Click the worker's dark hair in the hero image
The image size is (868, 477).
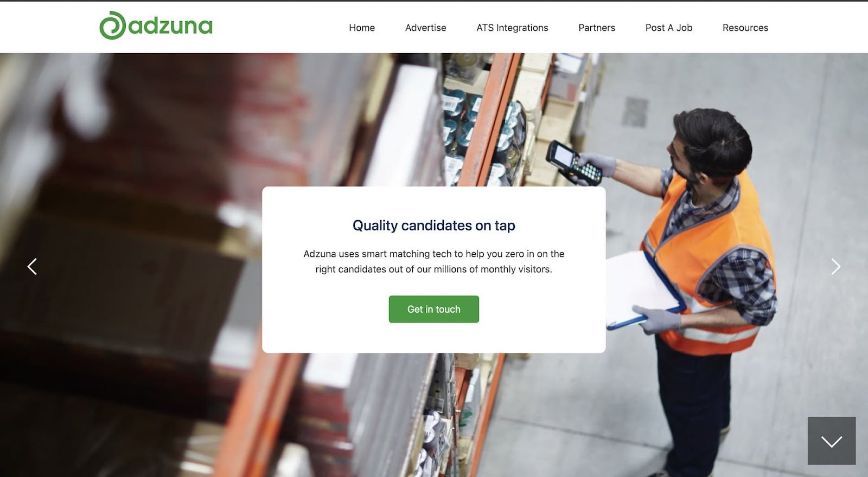715,140
